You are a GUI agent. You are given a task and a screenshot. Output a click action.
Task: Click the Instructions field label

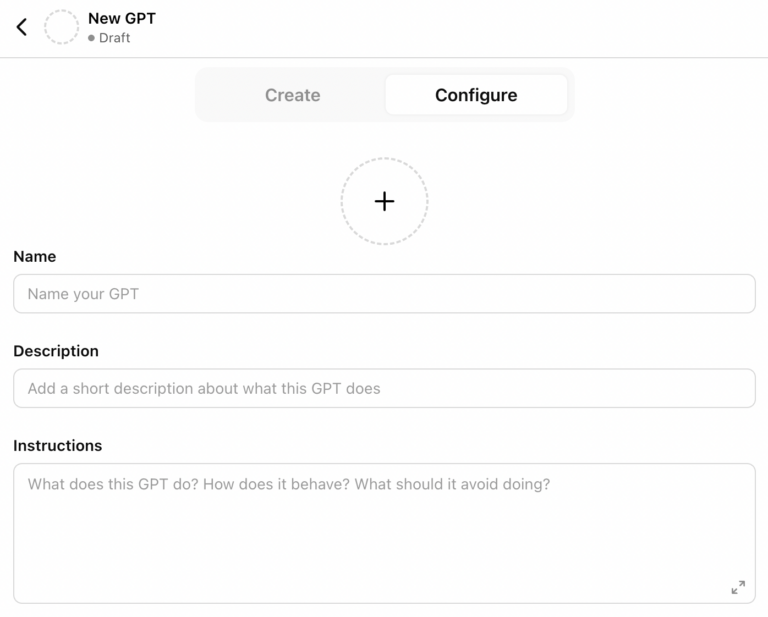click(58, 445)
